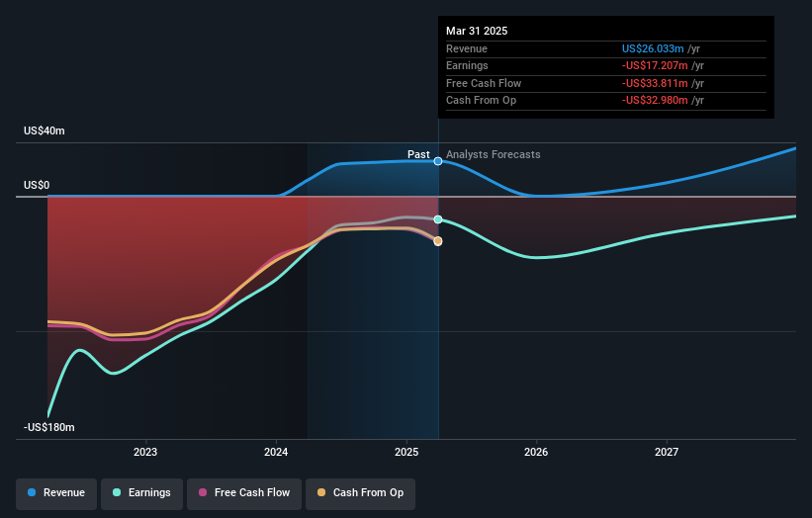Click the Cash From Op label in tooltip

click(481, 101)
